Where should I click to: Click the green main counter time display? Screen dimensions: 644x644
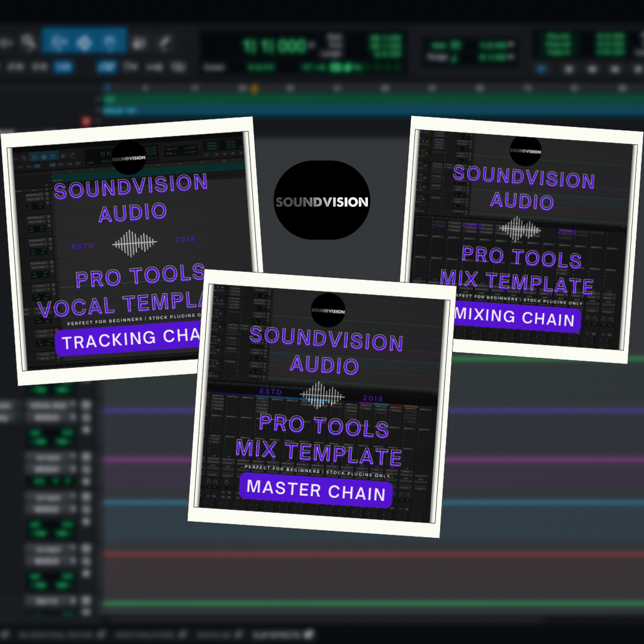click(274, 46)
